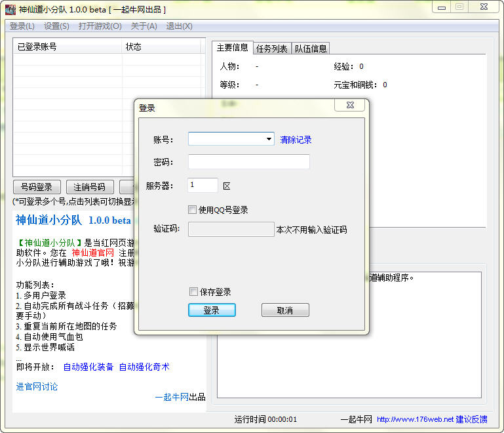This screenshot has height=433, width=504.
Task: Click the 服务器 number field
Action: click(x=203, y=186)
